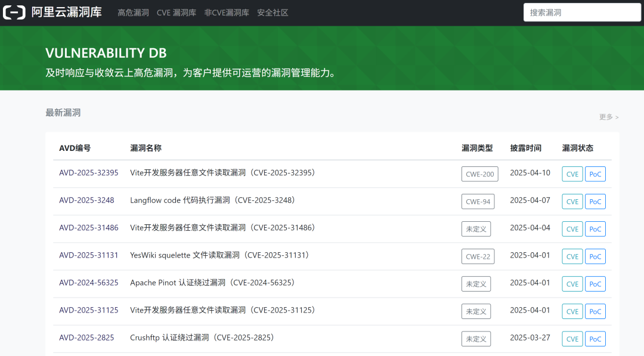Visit the 安全社区 nav link

tap(273, 13)
